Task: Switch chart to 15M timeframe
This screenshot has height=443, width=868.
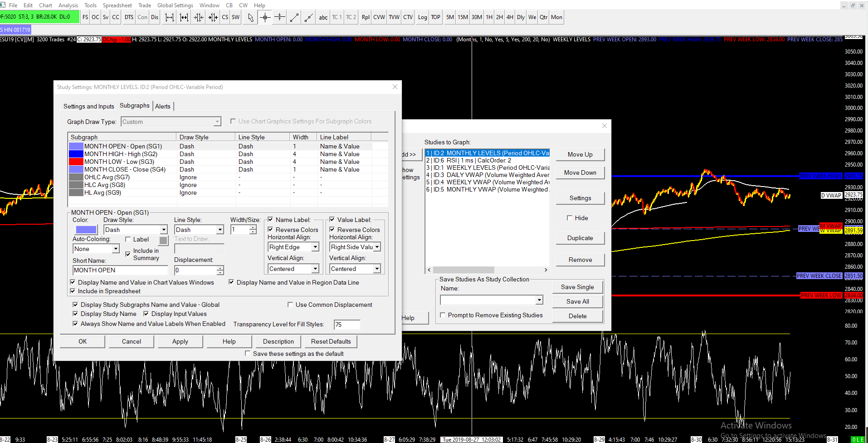Action: [x=463, y=17]
